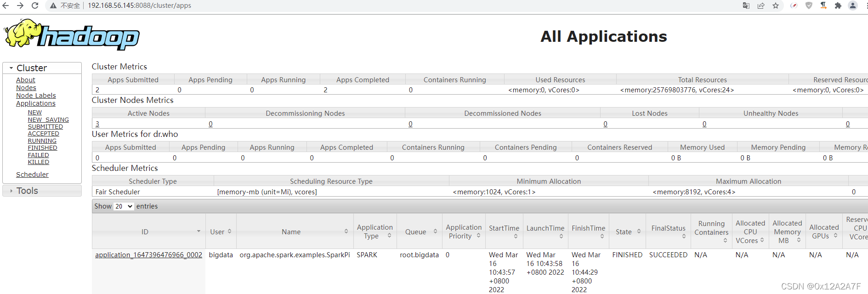Sort by Allocated CPU VCores column

(762, 240)
